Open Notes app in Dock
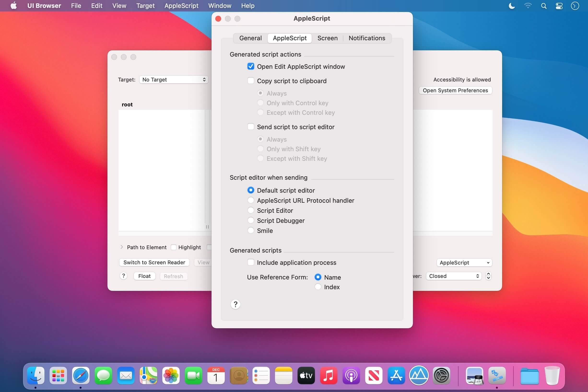Screen dimensions: 588x392 tap(283, 375)
